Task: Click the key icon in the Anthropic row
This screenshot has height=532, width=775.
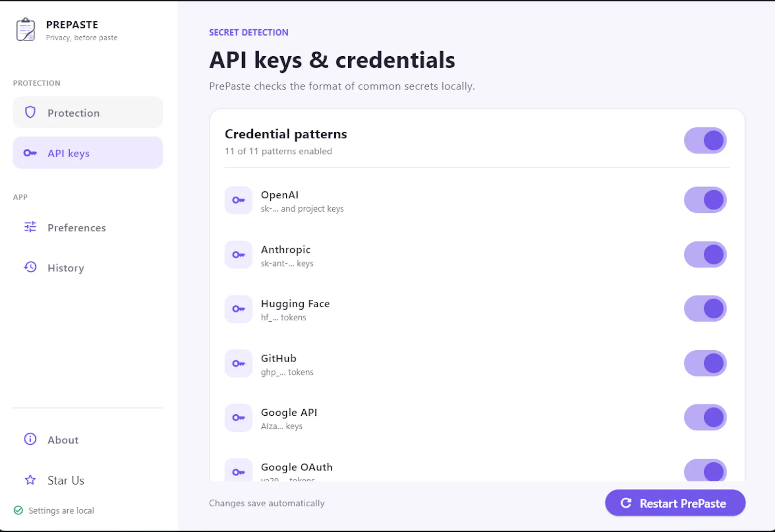Action: pos(238,255)
